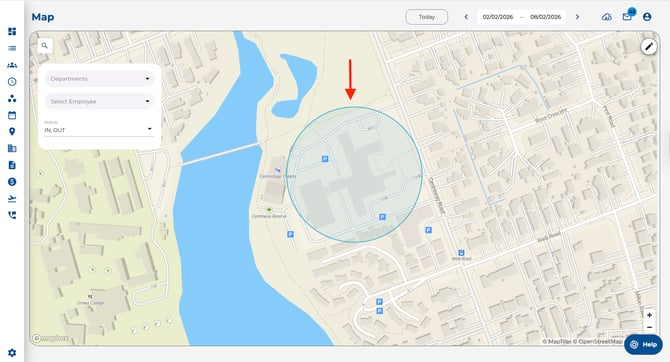Click the Map page heading
Screen dimensions: 670x362
[43, 17]
